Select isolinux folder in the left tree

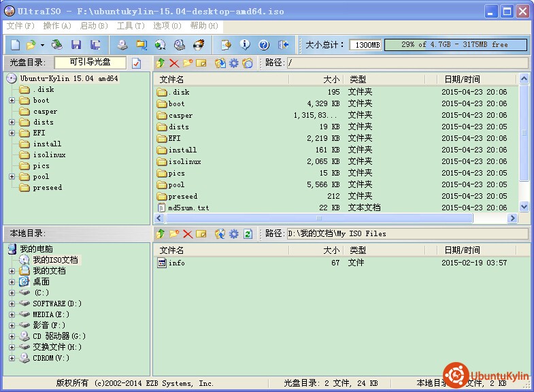42,155
